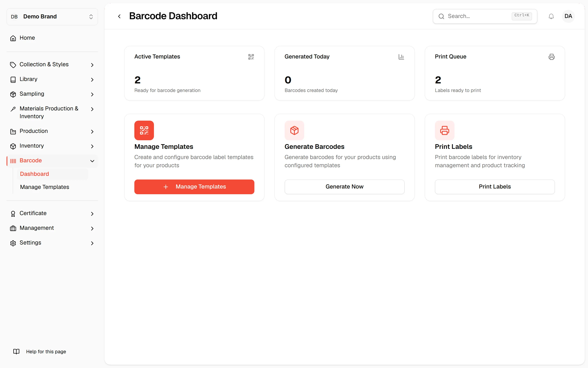
Task: Click the Management briefcase icon
Action: pos(13,228)
